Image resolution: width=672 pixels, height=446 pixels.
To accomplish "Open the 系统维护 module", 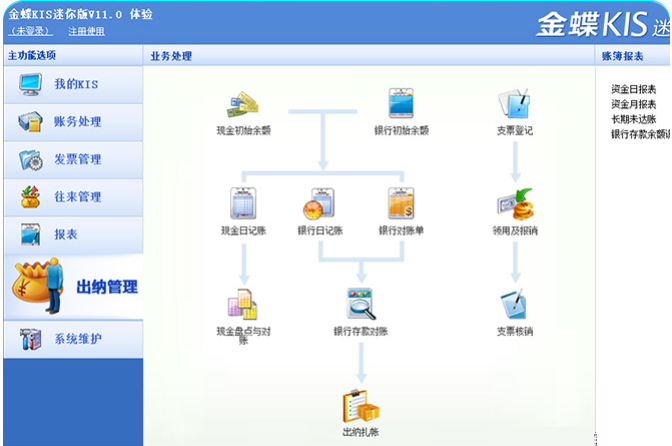I will pos(73,339).
